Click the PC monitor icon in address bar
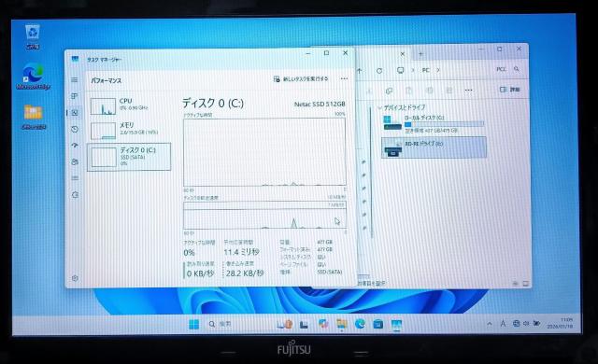Screen dimensions: 598x364 (401, 70)
